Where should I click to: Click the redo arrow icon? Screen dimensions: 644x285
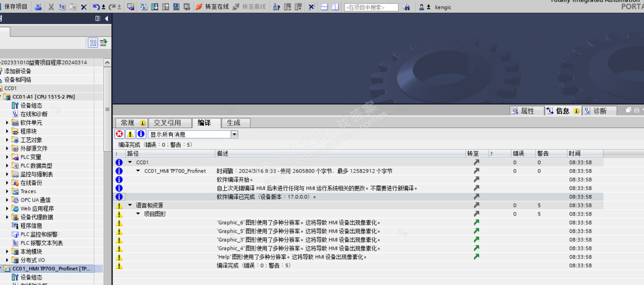tap(112, 7)
